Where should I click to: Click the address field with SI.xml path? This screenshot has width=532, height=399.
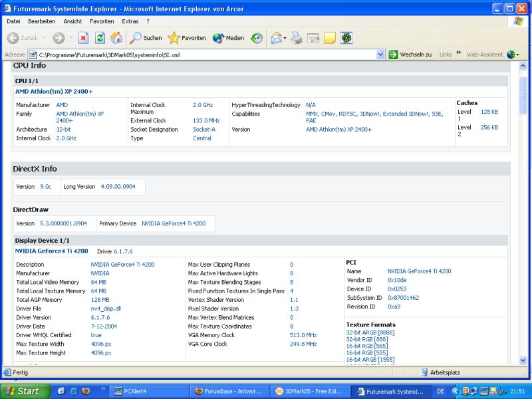[202, 55]
